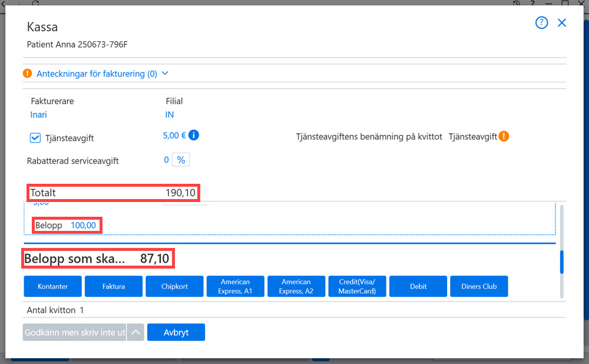Expand Anteckningar för fakturering chevron
Screen dimensions: 589x364
[165, 73]
